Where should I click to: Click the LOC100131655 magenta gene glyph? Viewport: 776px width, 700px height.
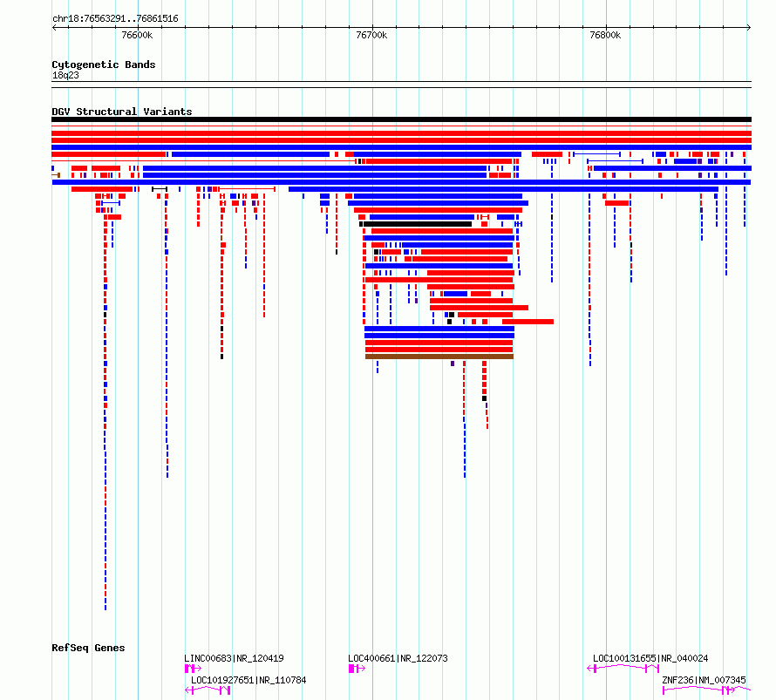coord(623,669)
